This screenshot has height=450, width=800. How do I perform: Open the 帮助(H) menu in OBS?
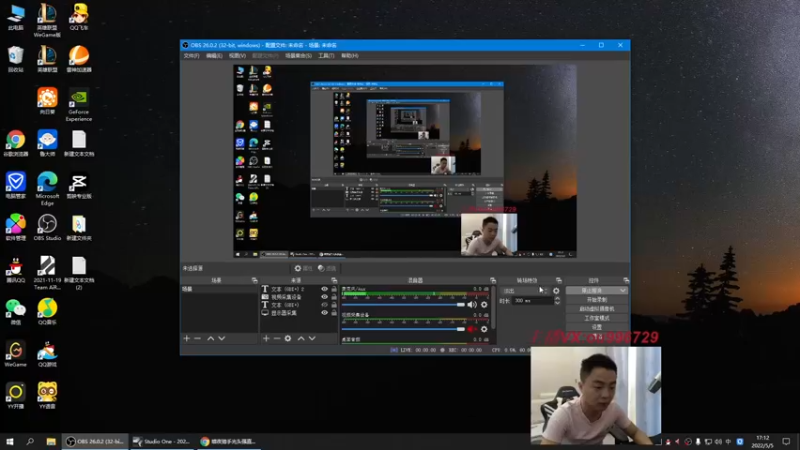click(349, 56)
